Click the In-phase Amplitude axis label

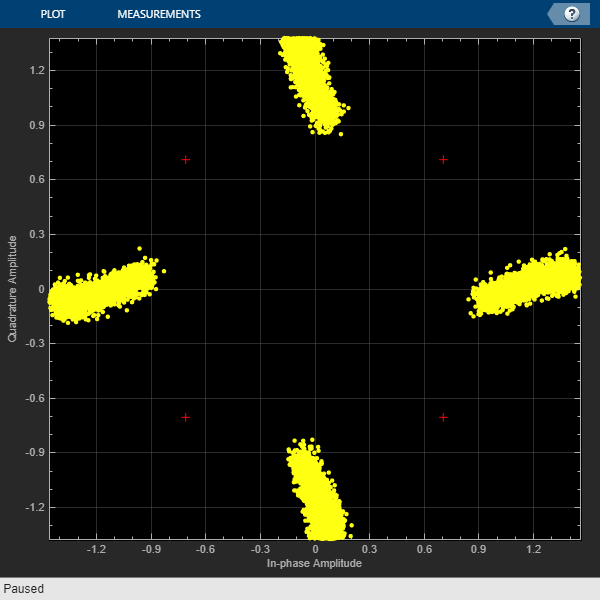(x=314, y=564)
